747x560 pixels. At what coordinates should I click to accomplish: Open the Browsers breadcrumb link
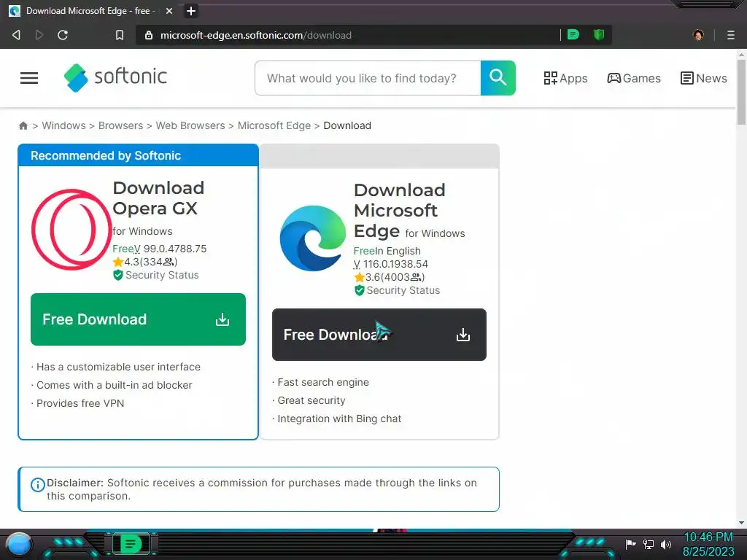tap(120, 125)
